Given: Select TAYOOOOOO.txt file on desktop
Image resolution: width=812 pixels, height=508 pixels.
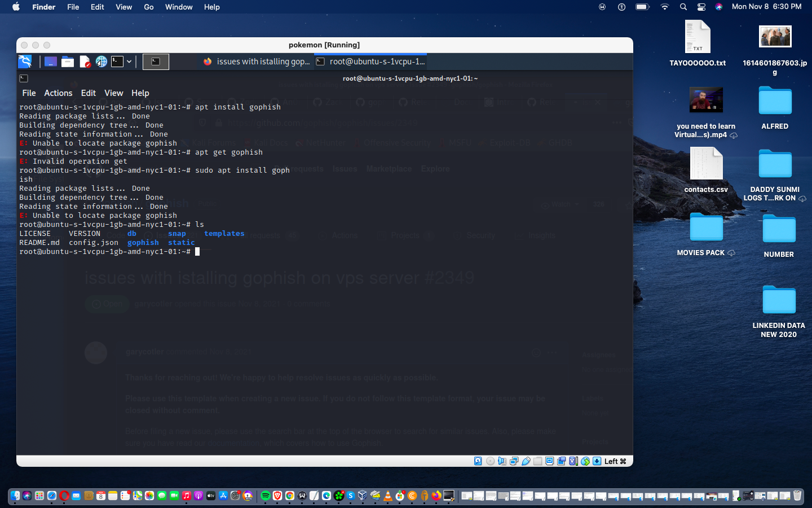Looking at the screenshot, I should pos(698,43).
